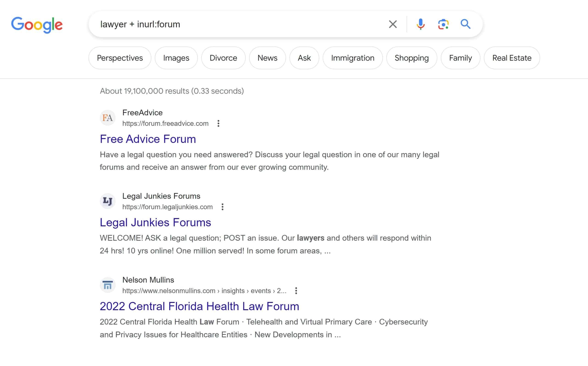Open Legal Junkies result options menu
This screenshot has height=366, width=588.
(223, 207)
